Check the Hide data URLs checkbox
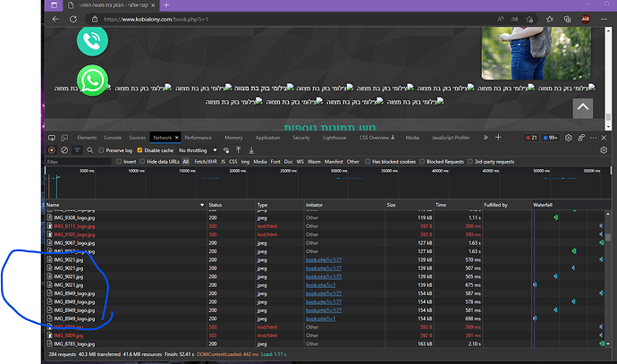Screen dimensions: 617x364 142,161
